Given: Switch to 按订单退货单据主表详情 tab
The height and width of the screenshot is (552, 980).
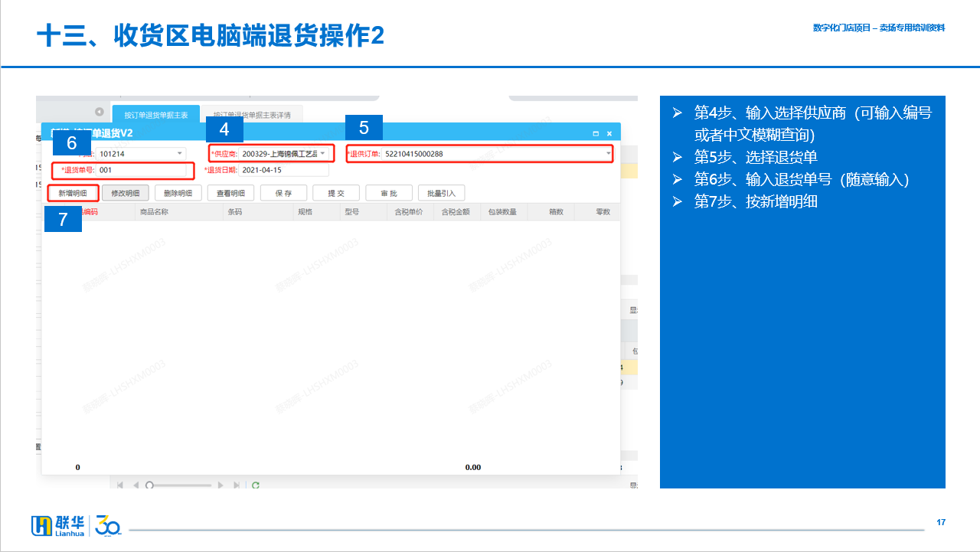Looking at the screenshot, I should click(252, 115).
